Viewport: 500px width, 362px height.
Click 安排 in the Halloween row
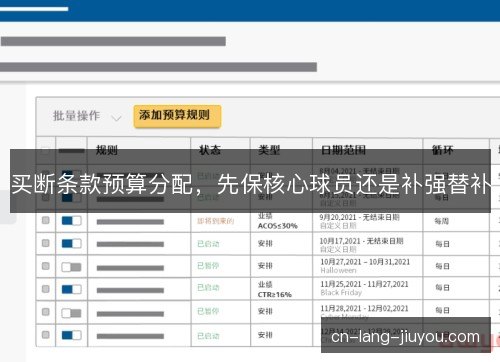[x=265, y=266]
